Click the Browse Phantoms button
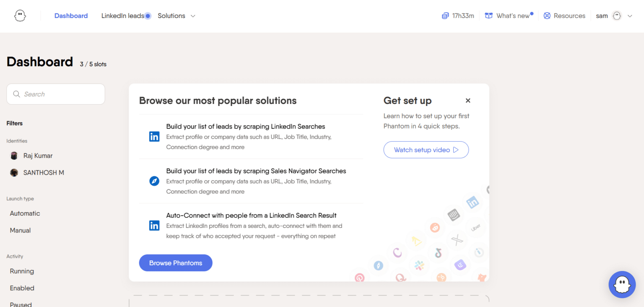The image size is (644, 307). (x=176, y=263)
